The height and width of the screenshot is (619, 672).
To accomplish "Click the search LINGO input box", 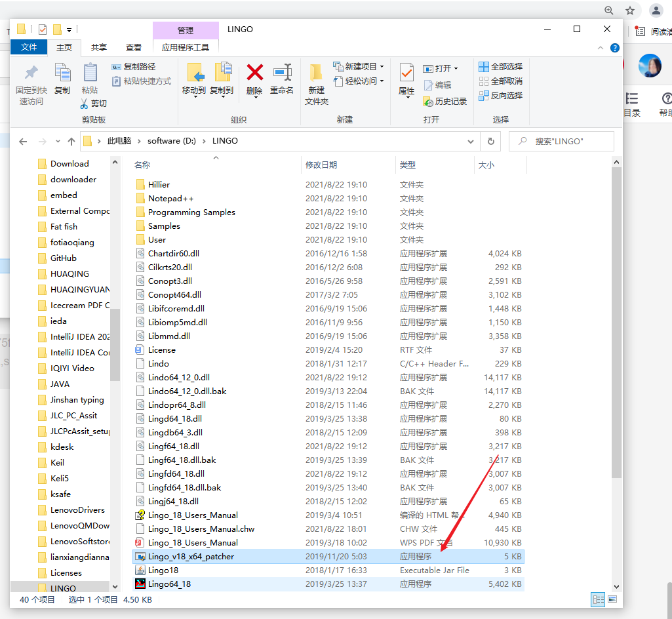I will 561,141.
